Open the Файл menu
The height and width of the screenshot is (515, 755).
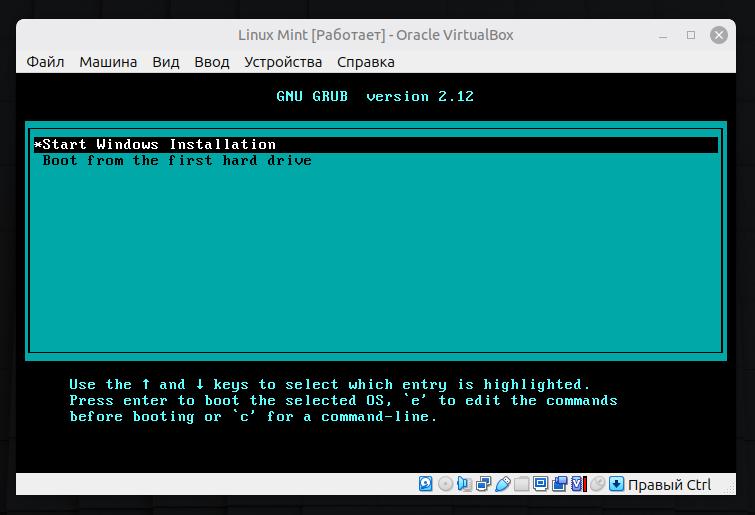45,62
